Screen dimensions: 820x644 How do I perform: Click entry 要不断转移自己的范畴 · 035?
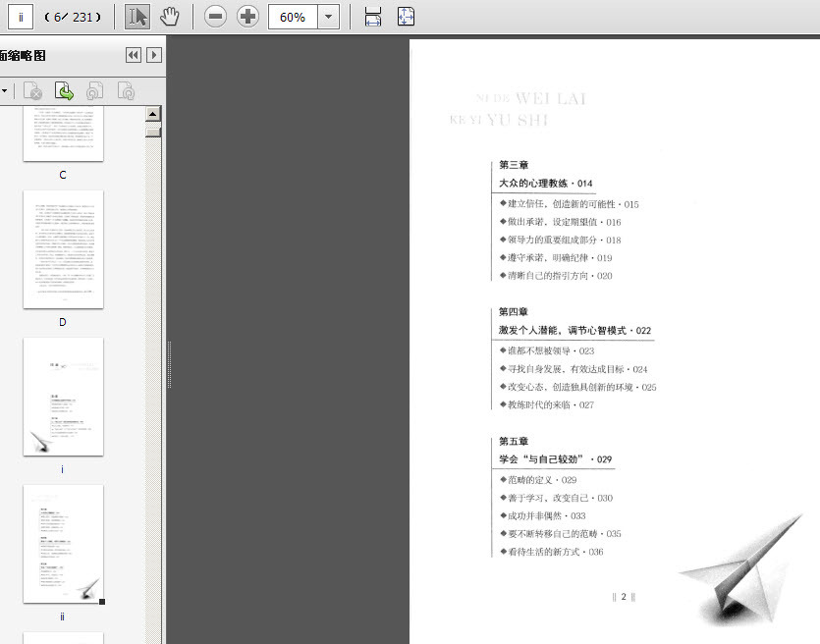pos(560,534)
